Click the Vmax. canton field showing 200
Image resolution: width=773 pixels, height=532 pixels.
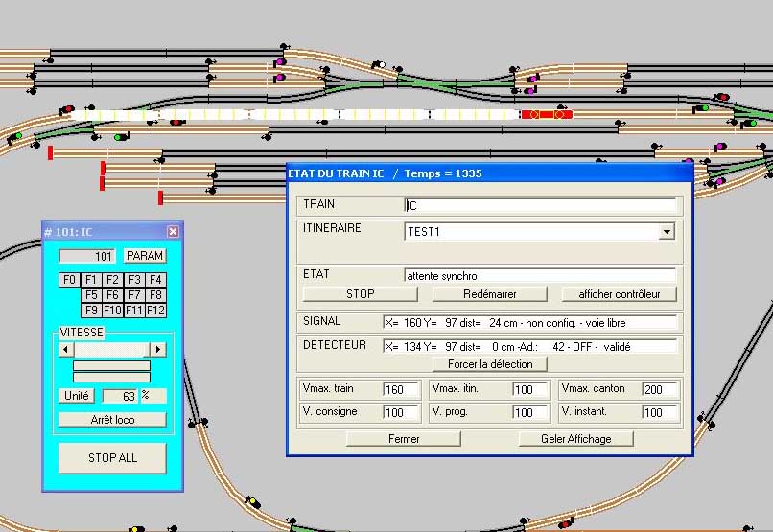[x=661, y=389]
